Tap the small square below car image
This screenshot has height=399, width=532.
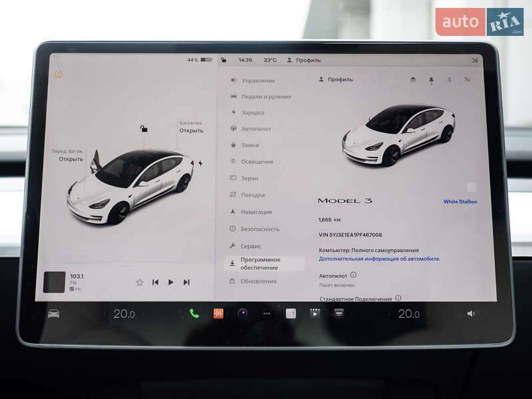tap(471, 187)
